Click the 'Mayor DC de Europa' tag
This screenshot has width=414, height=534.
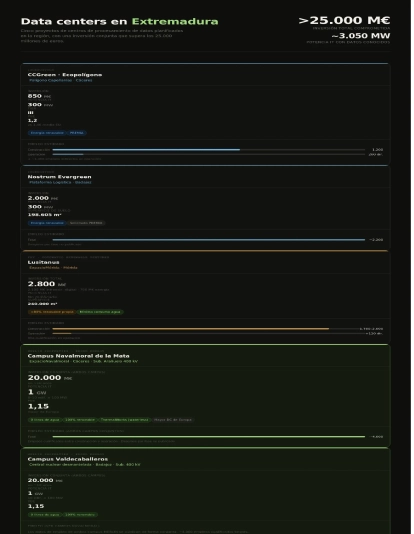[173, 420]
